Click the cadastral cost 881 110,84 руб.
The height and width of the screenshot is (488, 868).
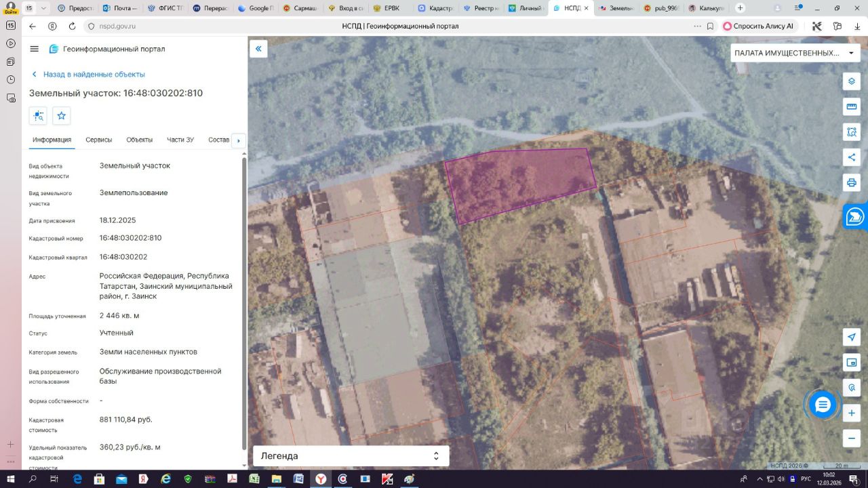click(126, 420)
